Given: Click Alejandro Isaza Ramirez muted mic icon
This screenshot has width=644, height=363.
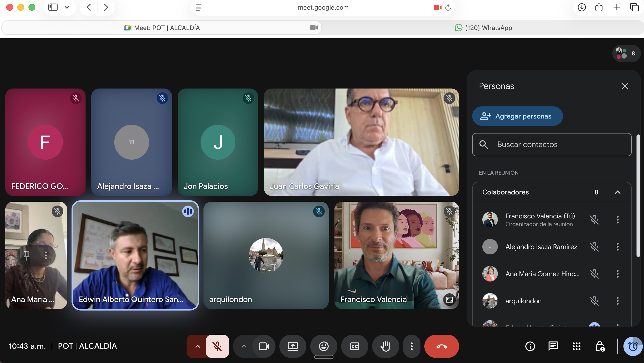Looking at the screenshot, I should [594, 247].
